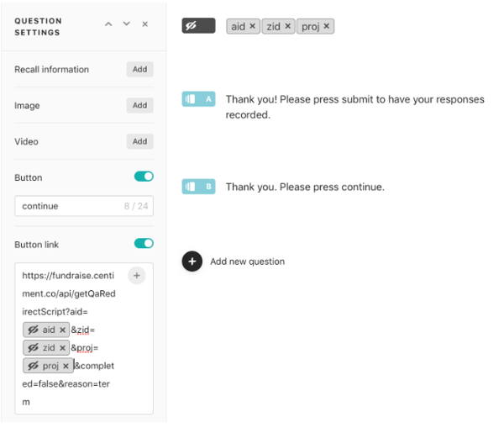The height and width of the screenshot is (433, 504).
Task: Disable the Button toggle
Action: click(144, 177)
